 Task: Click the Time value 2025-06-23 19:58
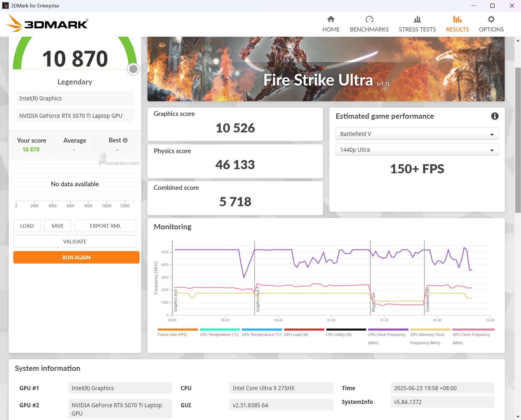(x=442, y=388)
